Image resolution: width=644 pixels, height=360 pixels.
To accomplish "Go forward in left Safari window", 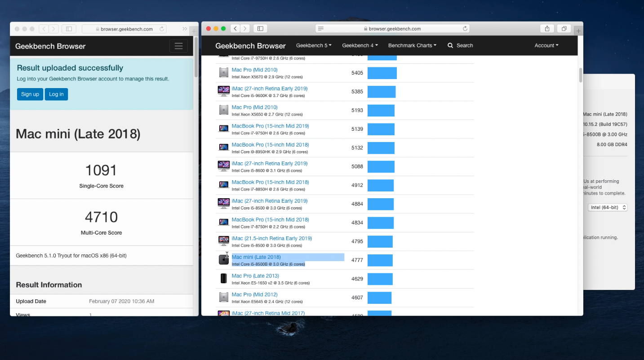I will coord(54,29).
